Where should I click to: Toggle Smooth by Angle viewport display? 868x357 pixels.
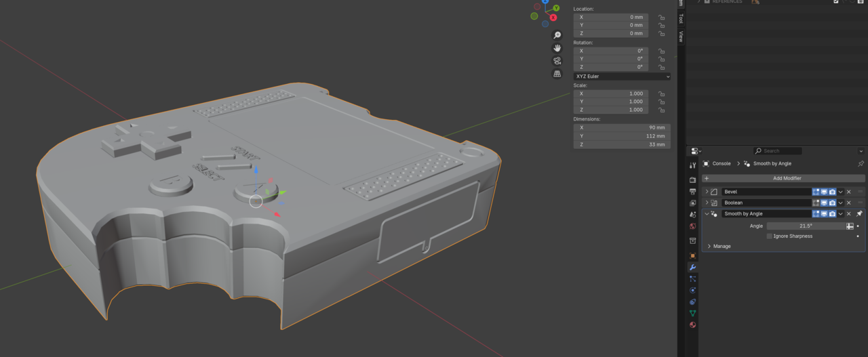(825, 213)
